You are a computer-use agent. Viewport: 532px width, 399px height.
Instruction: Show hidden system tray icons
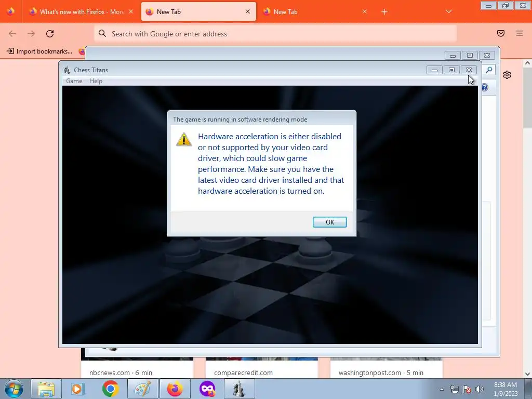coord(442,389)
